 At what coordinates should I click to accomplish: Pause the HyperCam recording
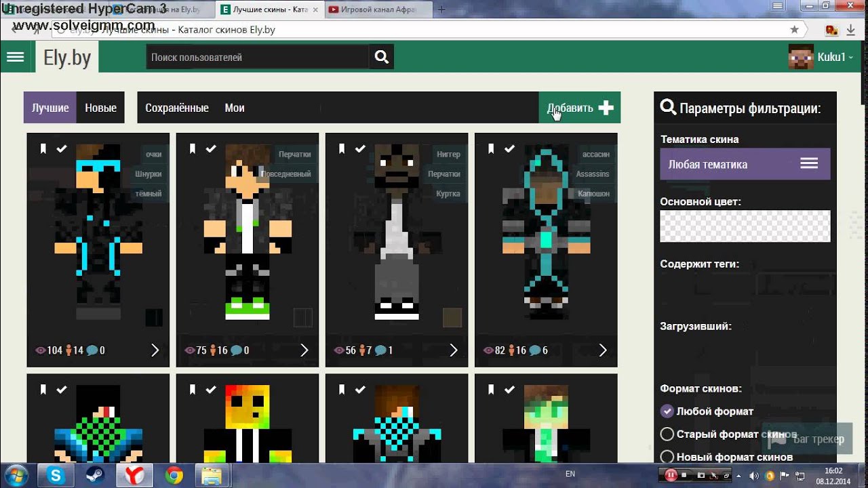click(670, 475)
